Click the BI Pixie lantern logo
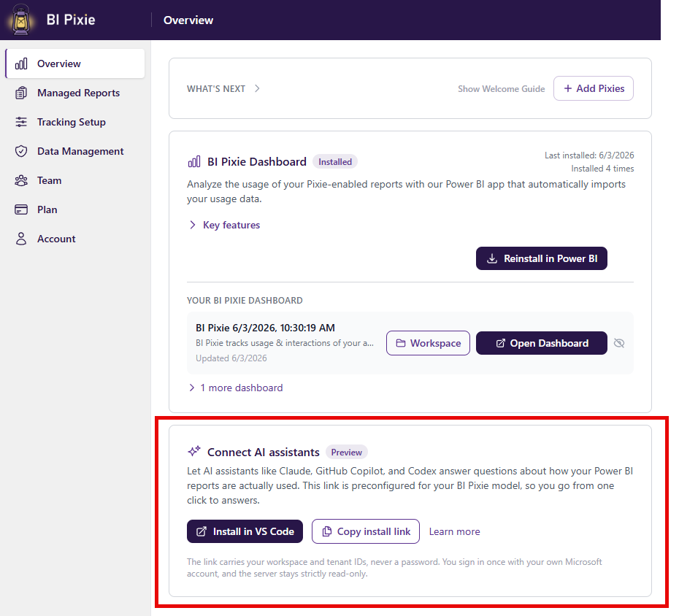This screenshot has width=679, height=616. point(21,20)
